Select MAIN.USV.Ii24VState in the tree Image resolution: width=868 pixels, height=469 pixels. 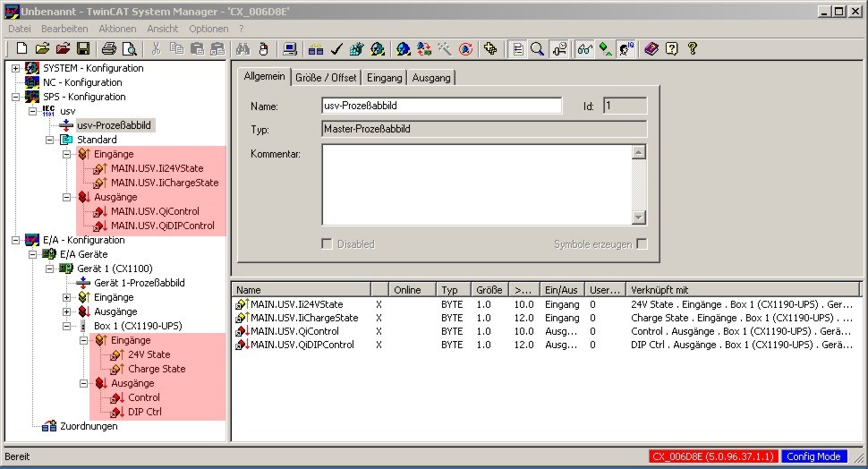[157, 168]
